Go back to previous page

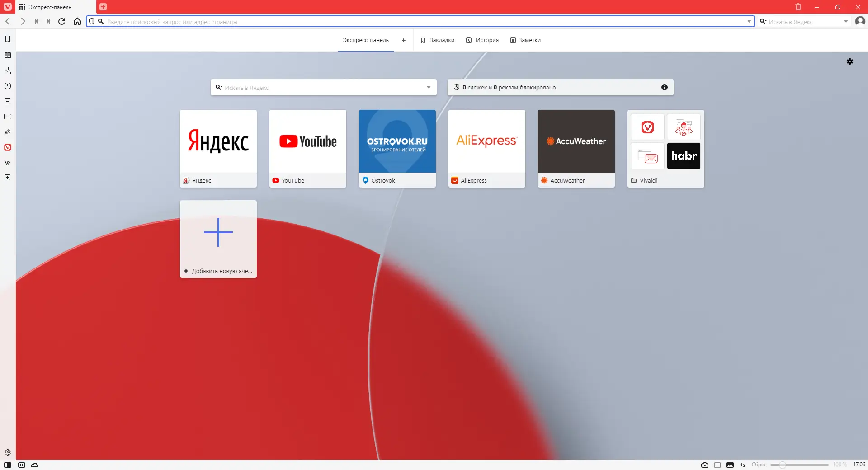pyautogui.click(x=8, y=21)
